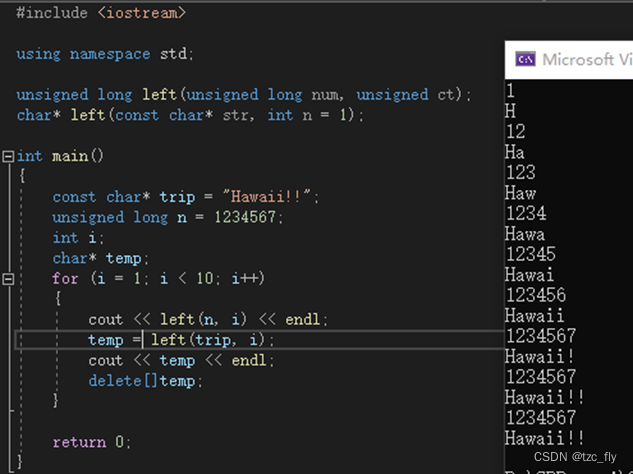Select the char* left declaration line
Viewport: 633px width, 474px height.
click(190, 115)
